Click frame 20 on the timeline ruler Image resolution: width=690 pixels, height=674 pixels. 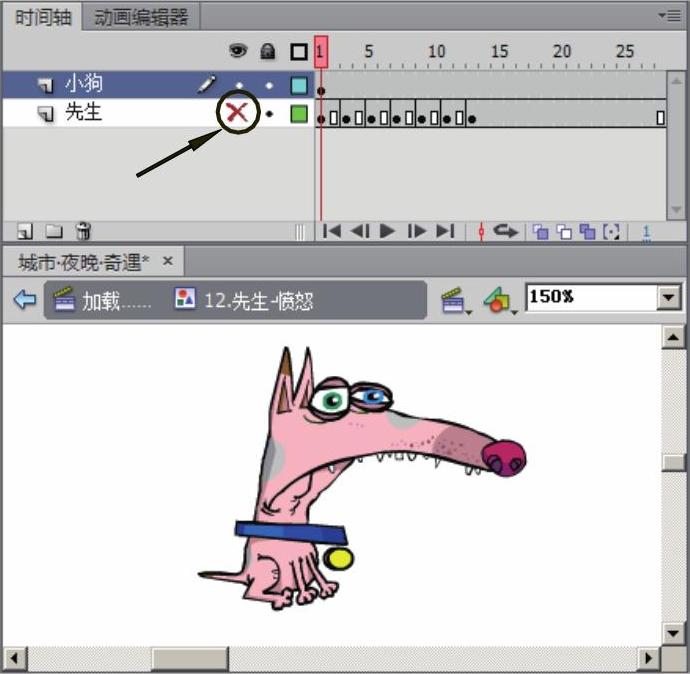pos(562,52)
